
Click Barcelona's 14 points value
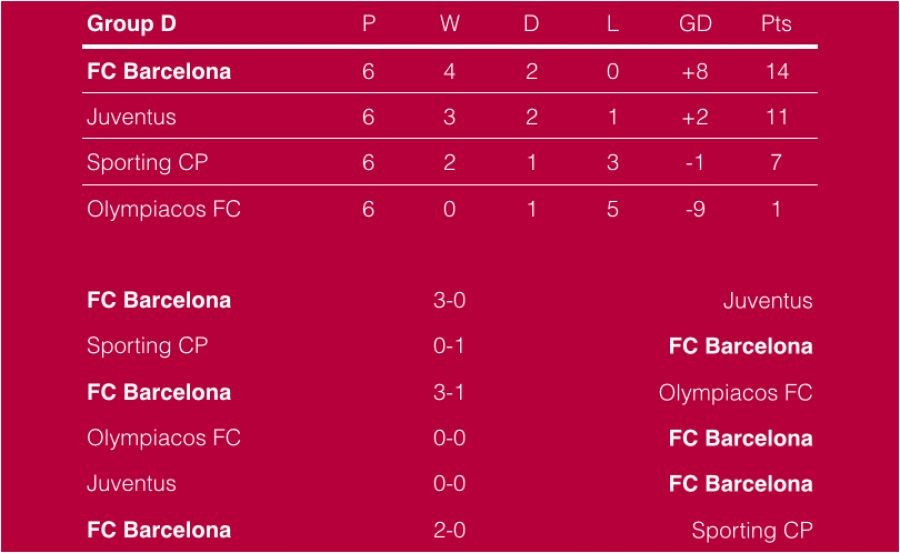[x=776, y=71]
